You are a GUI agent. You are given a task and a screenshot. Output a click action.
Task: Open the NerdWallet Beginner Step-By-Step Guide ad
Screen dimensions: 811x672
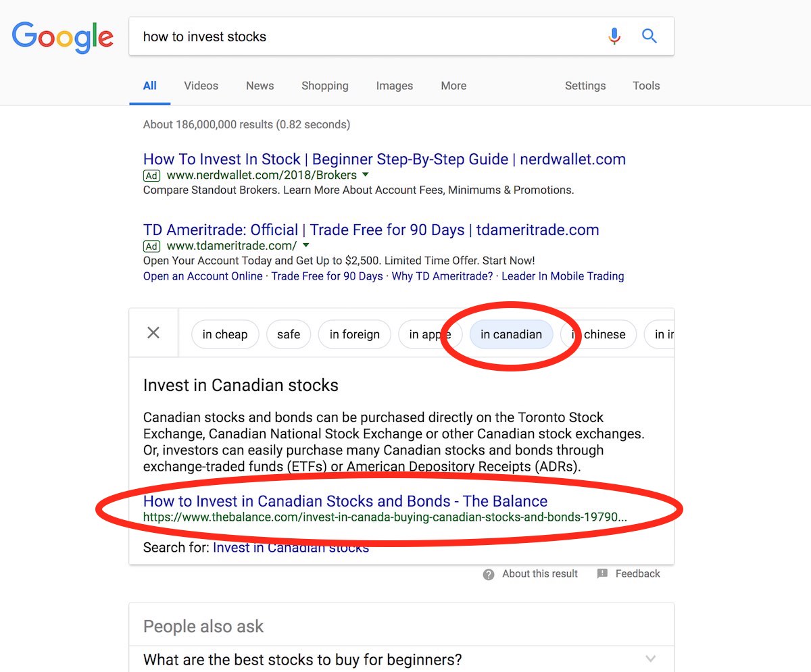[385, 159]
